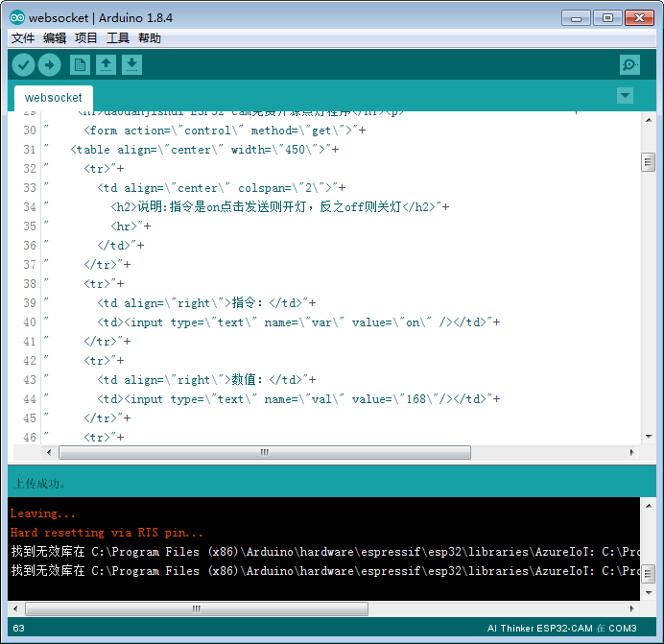
Task: Click the editor vertical scrollbar thumb
Action: [649, 162]
